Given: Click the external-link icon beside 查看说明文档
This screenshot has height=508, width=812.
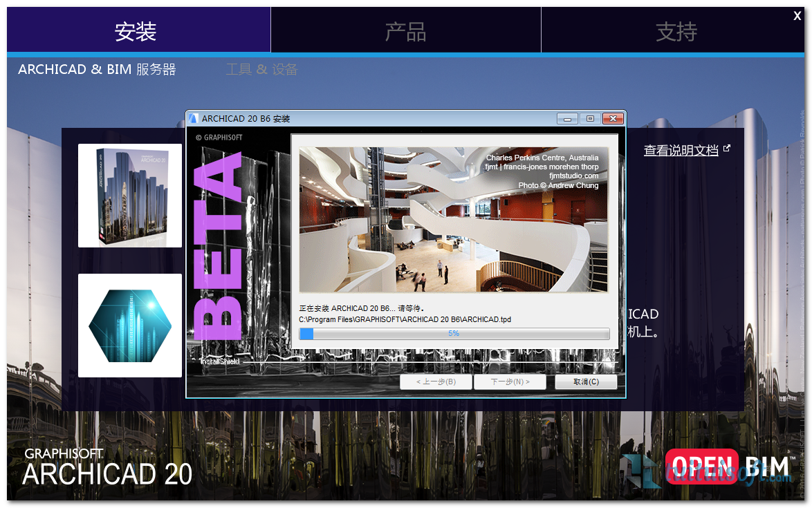Looking at the screenshot, I should [726, 149].
